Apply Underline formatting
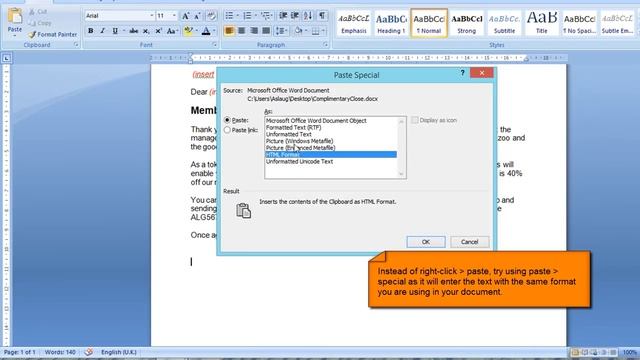 click(x=115, y=31)
